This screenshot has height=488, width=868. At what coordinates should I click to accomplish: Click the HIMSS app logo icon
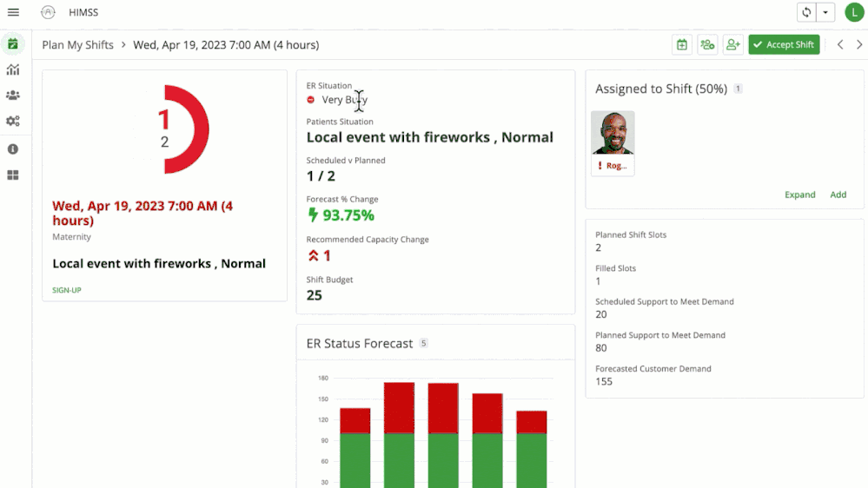pos(48,12)
